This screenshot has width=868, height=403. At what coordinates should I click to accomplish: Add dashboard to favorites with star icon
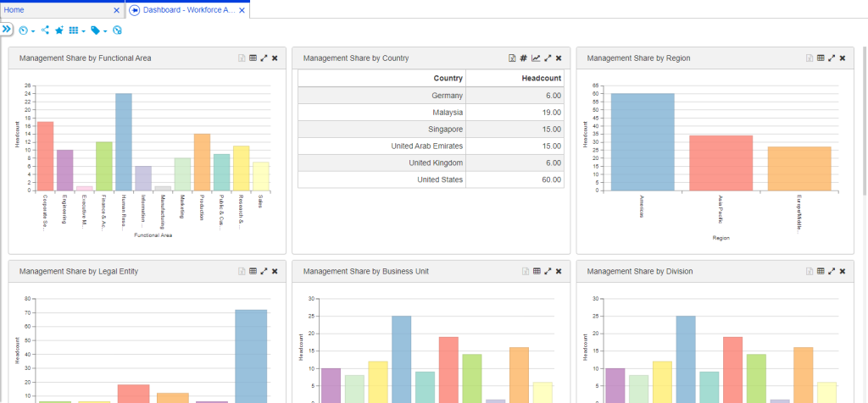point(59,30)
